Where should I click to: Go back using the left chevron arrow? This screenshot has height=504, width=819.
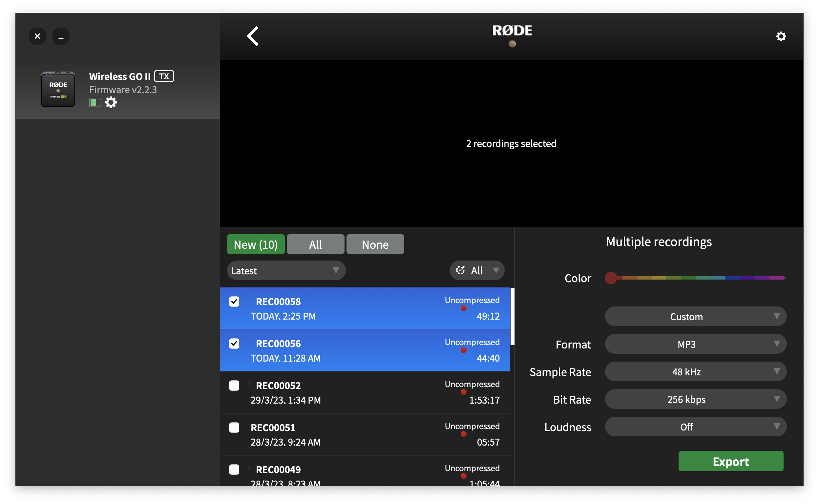click(x=253, y=36)
